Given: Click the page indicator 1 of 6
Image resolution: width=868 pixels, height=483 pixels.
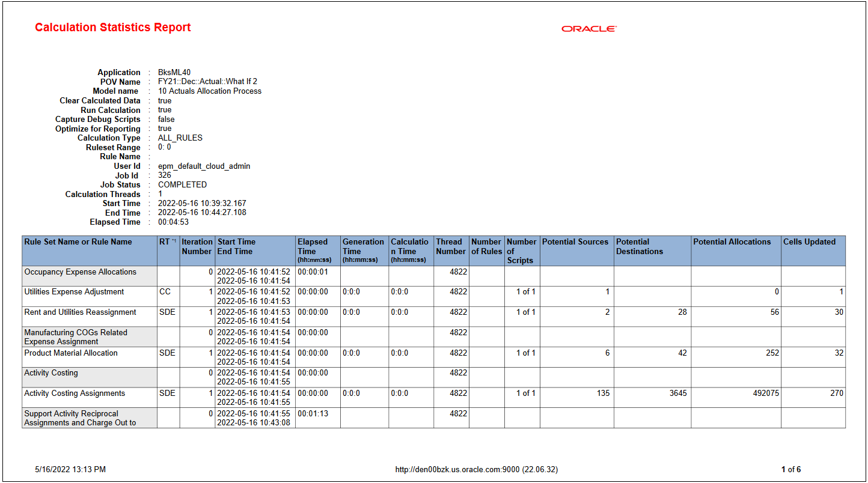Looking at the screenshot, I should pyautogui.click(x=791, y=470).
